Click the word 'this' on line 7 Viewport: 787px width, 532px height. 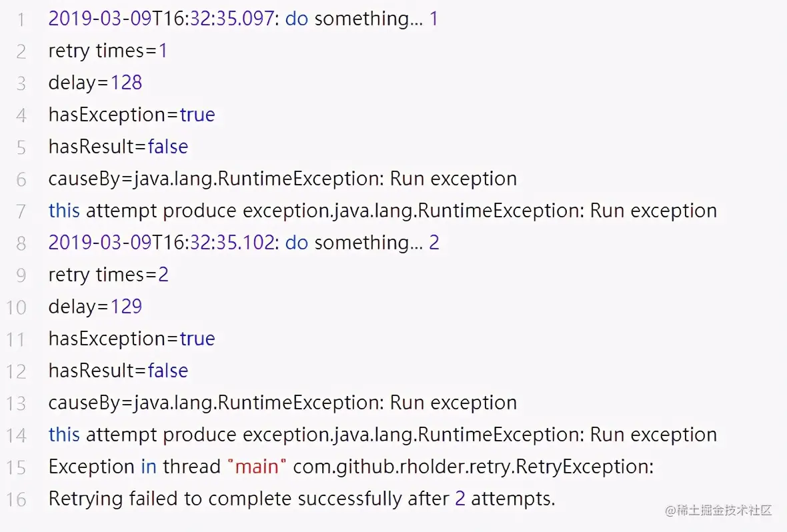coord(64,211)
